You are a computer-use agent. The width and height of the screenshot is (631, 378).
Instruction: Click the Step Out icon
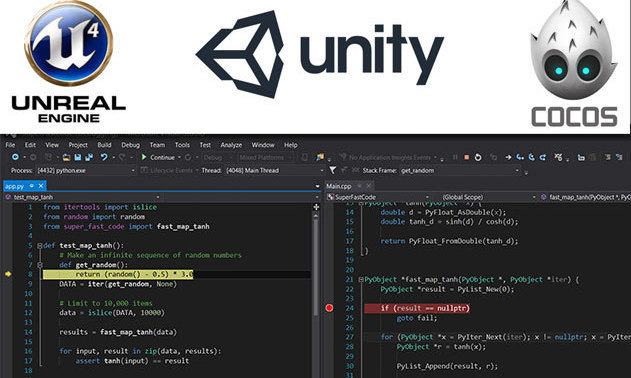tap(543, 157)
